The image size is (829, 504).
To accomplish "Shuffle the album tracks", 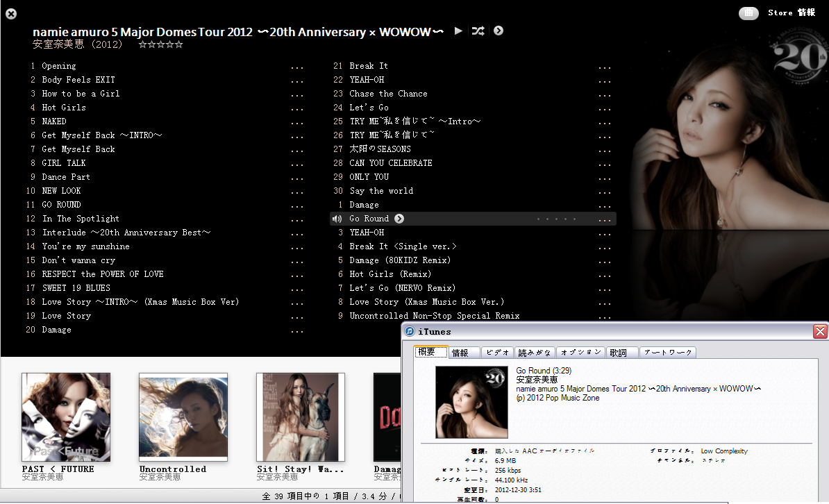I will point(478,31).
